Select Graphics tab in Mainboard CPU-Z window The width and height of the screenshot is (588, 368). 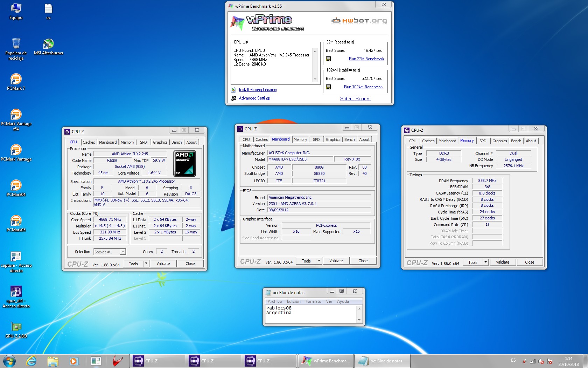pyautogui.click(x=333, y=139)
